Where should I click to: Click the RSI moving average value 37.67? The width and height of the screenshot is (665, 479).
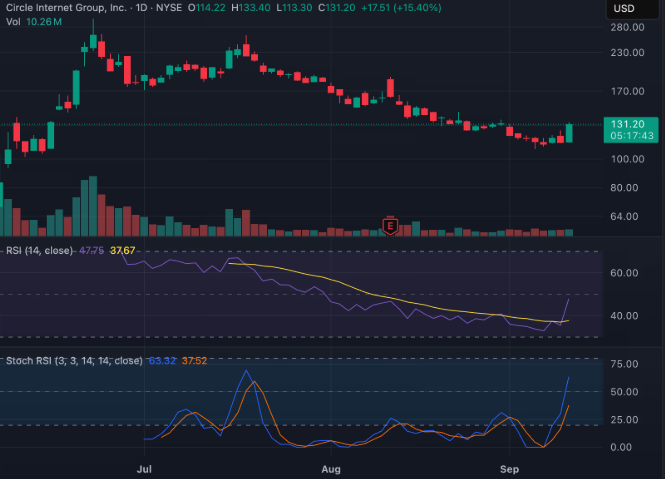pyautogui.click(x=122, y=251)
